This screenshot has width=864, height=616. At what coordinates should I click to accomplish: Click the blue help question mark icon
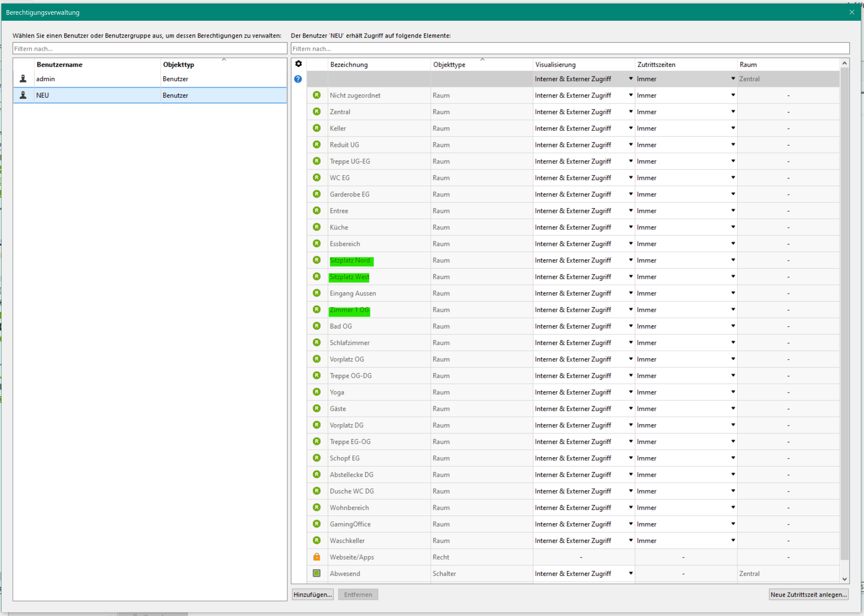(298, 79)
